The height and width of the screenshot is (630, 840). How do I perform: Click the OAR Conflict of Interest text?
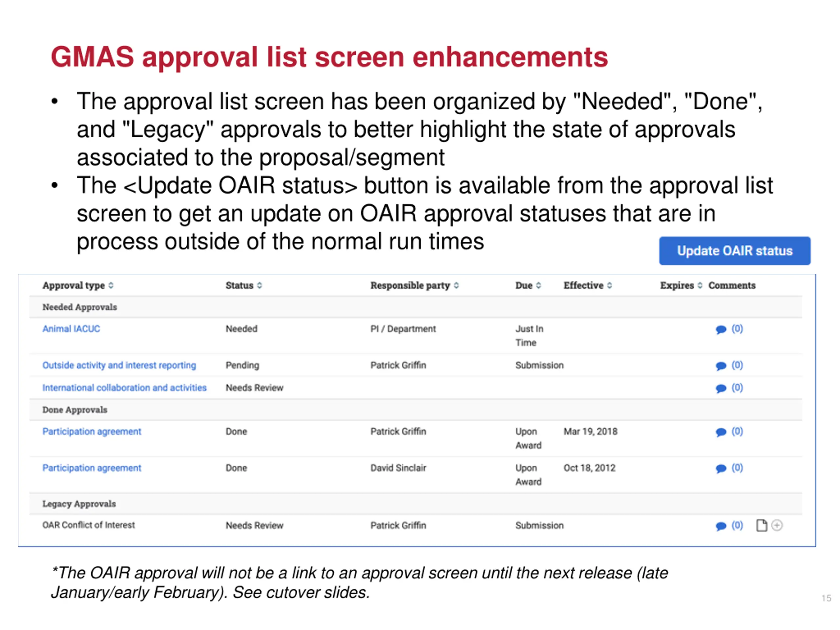[89, 525]
